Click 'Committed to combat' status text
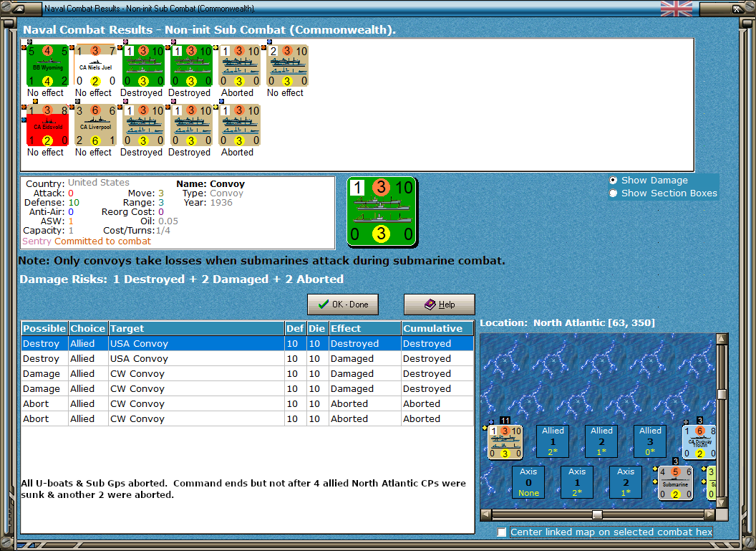 click(x=102, y=241)
